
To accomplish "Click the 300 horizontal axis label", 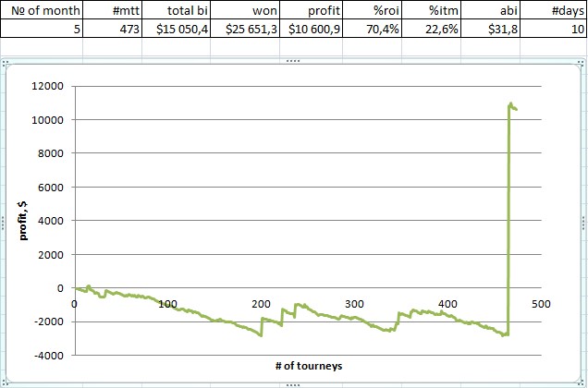I will [354, 304].
